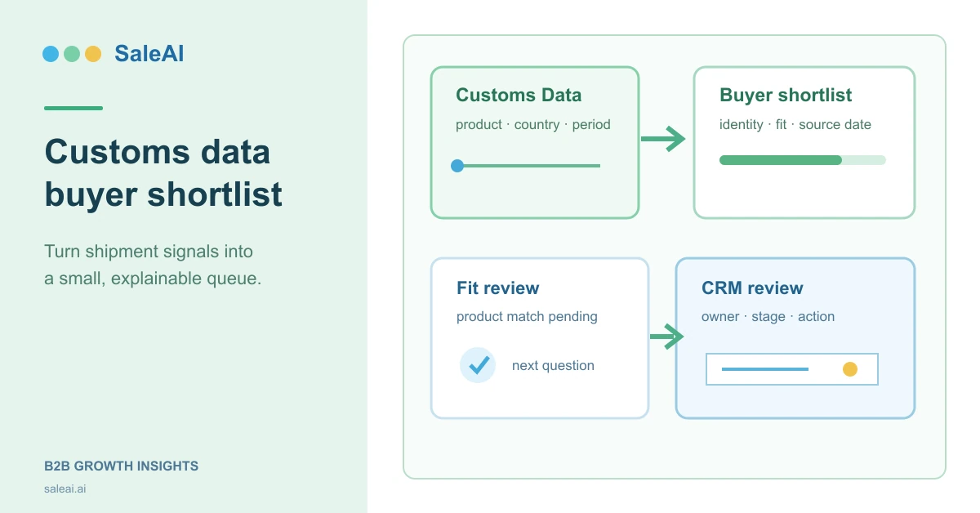Click the saleai.ai link
Image resolution: width=980 pixels, height=513 pixels.
pos(65,488)
